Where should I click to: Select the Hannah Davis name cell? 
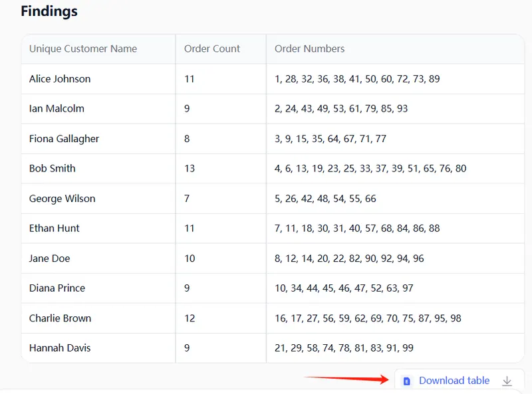click(x=60, y=348)
